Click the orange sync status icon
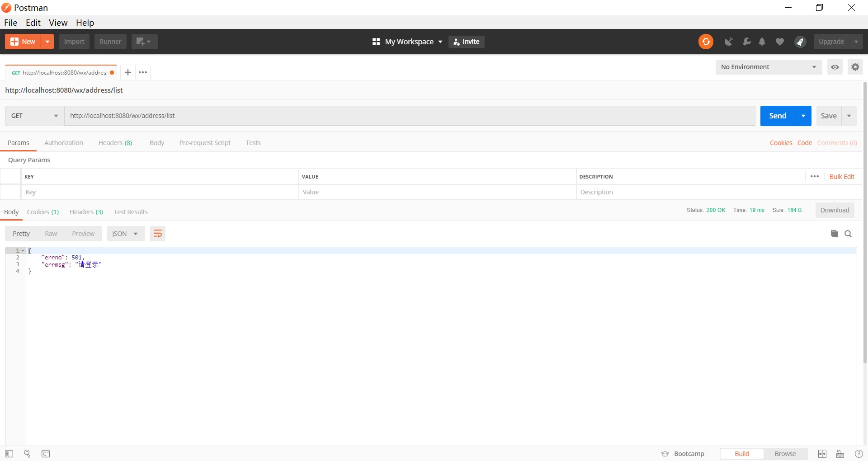 706,42
